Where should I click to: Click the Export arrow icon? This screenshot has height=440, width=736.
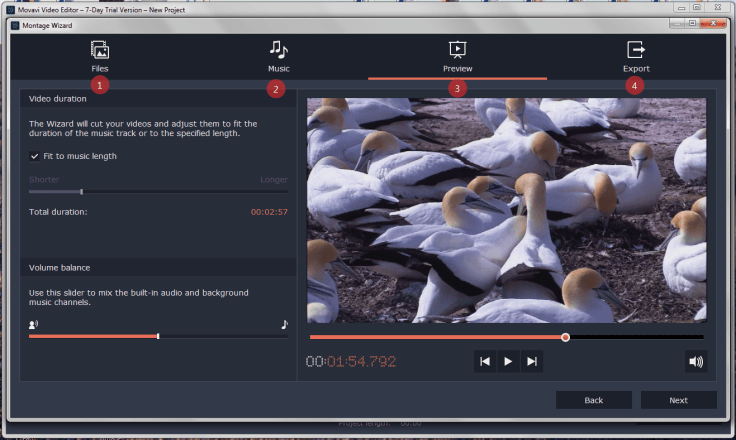point(636,49)
